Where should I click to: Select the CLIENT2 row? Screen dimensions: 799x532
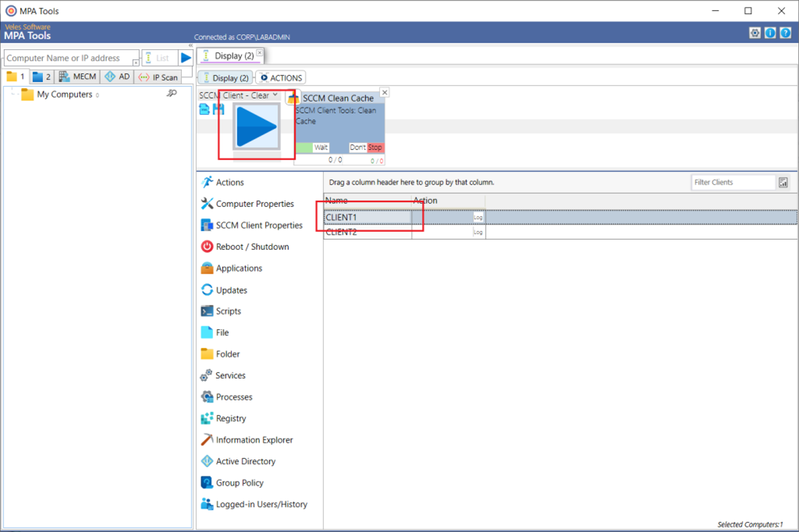point(560,232)
